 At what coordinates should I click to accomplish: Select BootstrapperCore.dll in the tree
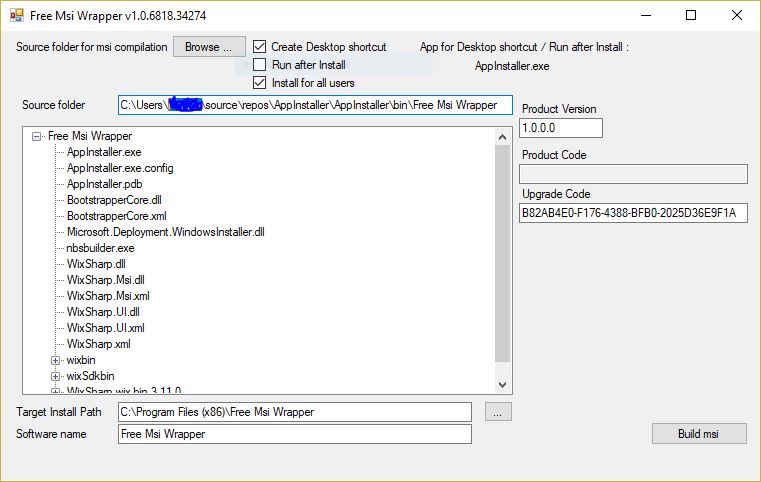(x=114, y=200)
